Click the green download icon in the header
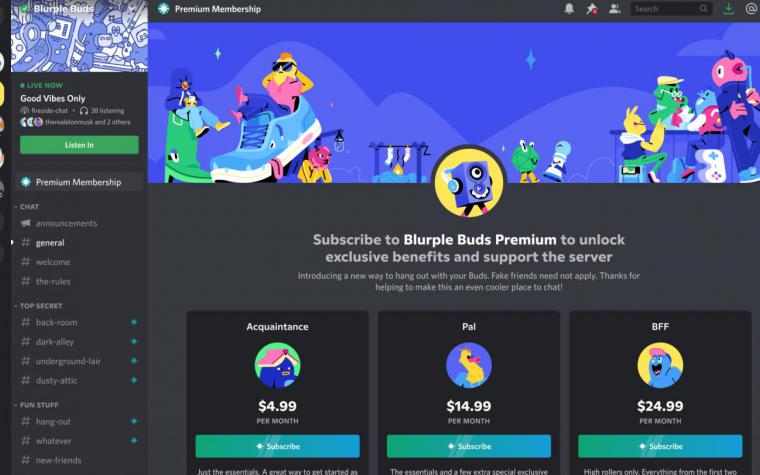 click(x=728, y=9)
